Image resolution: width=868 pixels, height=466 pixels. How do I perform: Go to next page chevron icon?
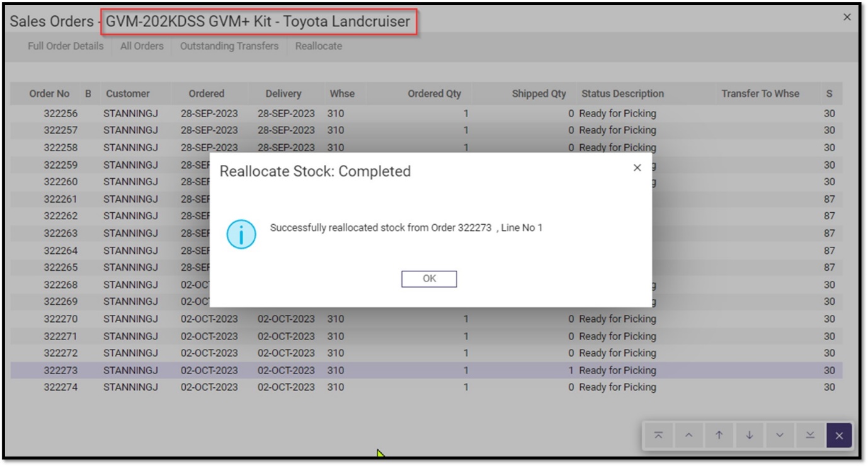tap(780, 436)
